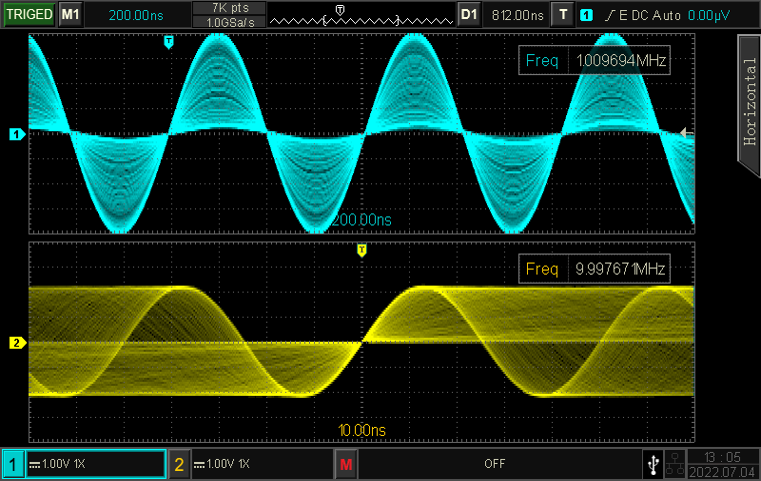Click the network status icon

675,464
